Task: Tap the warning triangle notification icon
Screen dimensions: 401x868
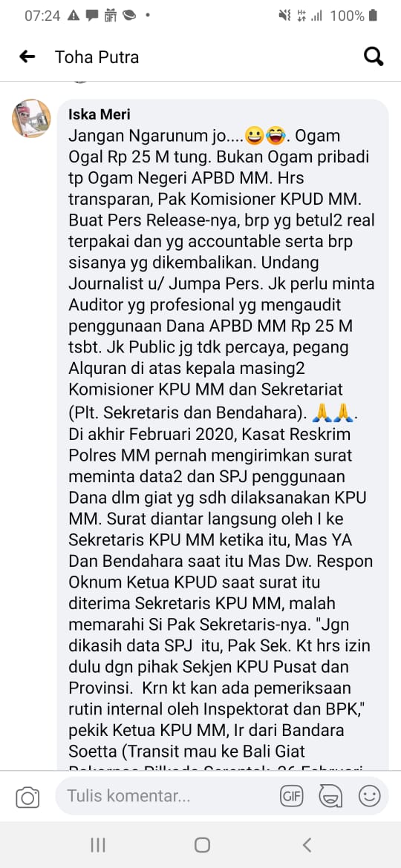Action: pos(73,16)
